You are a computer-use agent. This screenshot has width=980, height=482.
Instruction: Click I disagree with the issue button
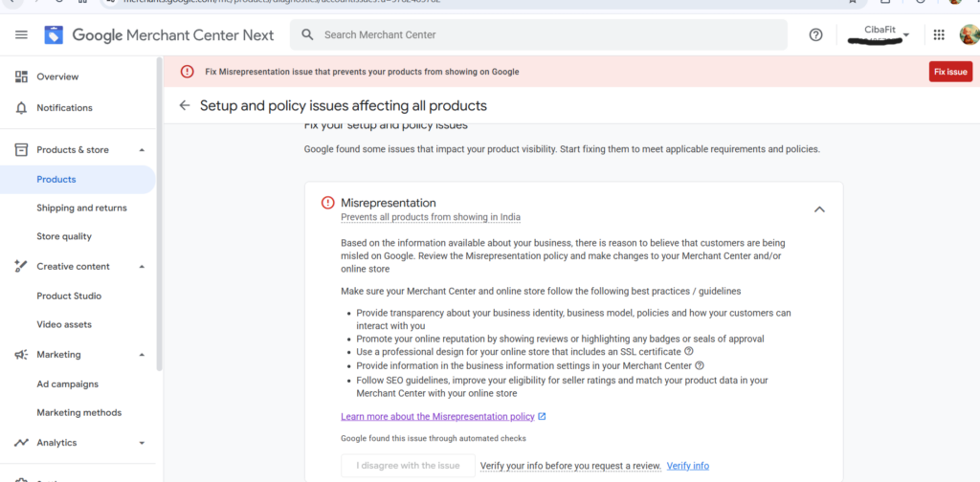click(408, 466)
